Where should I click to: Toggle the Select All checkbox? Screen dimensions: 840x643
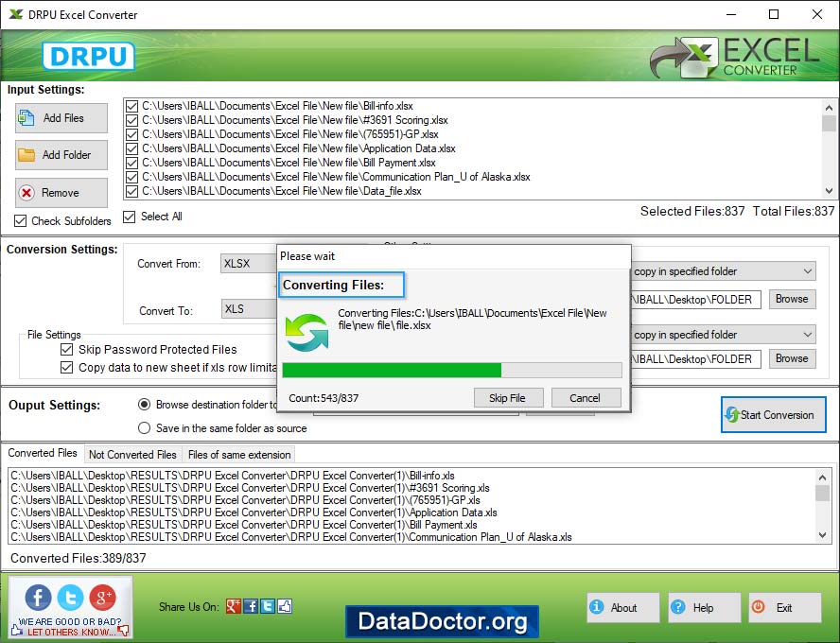pyautogui.click(x=129, y=217)
